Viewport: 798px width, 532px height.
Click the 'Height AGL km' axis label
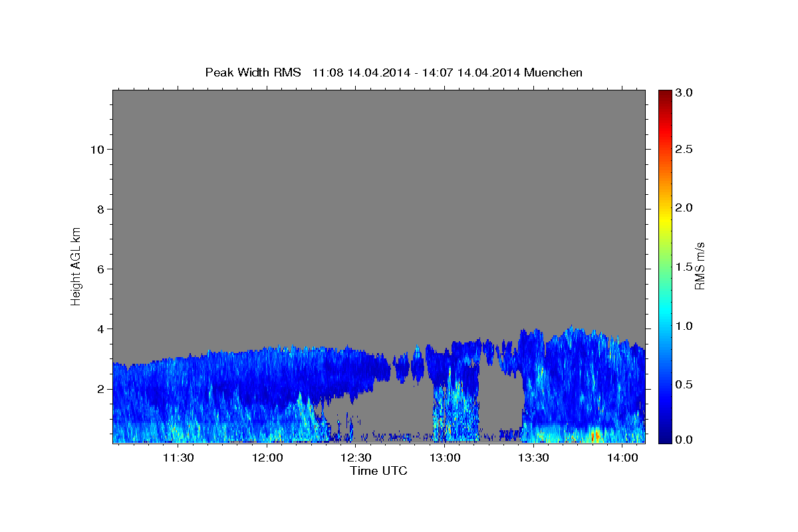point(76,266)
